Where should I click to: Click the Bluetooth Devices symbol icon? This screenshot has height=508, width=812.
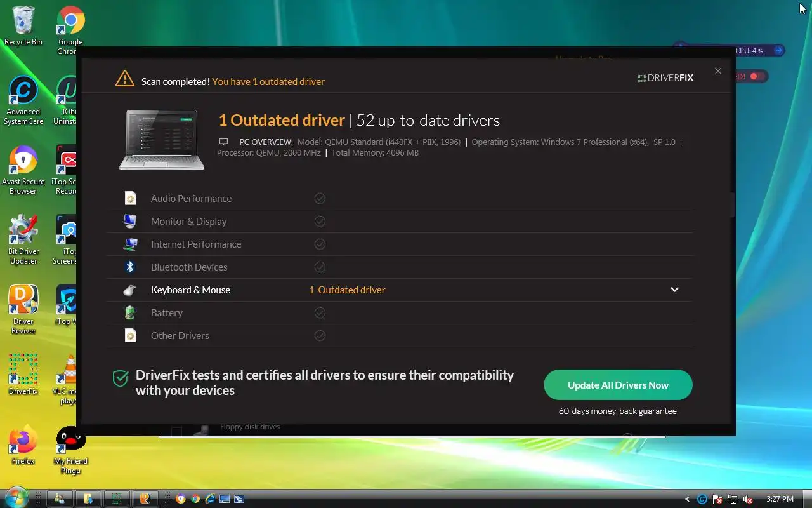click(x=130, y=267)
